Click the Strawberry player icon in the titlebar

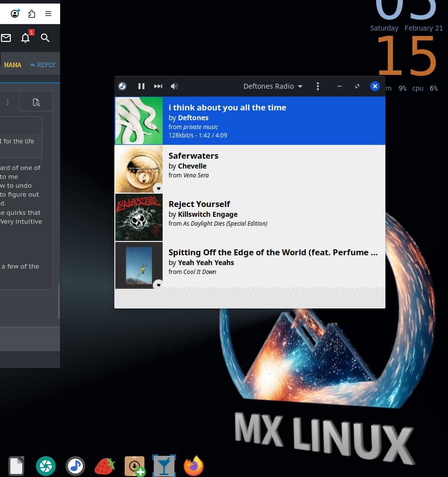click(x=122, y=86)
